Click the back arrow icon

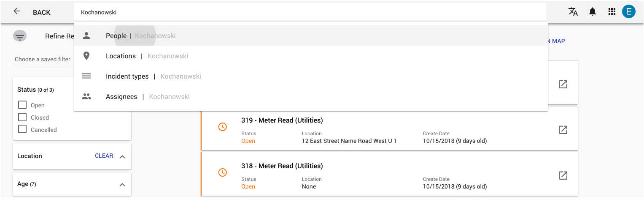click(17, 11)
